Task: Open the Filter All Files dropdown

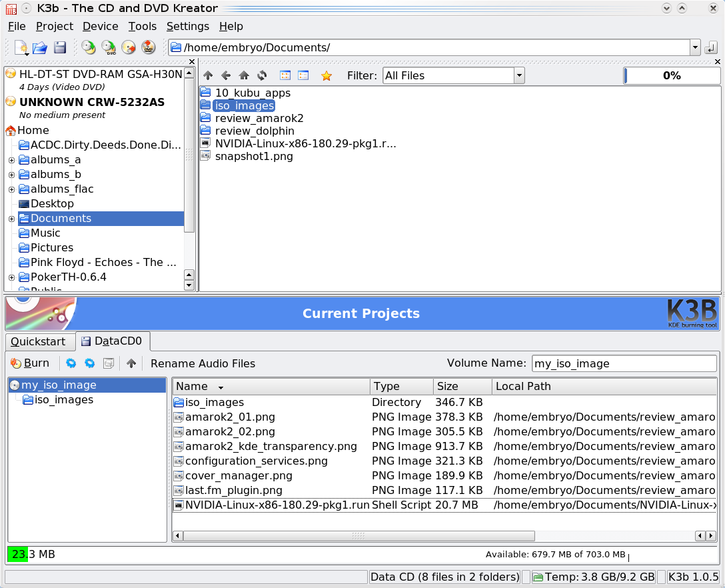Action: (x=519, y=75)
